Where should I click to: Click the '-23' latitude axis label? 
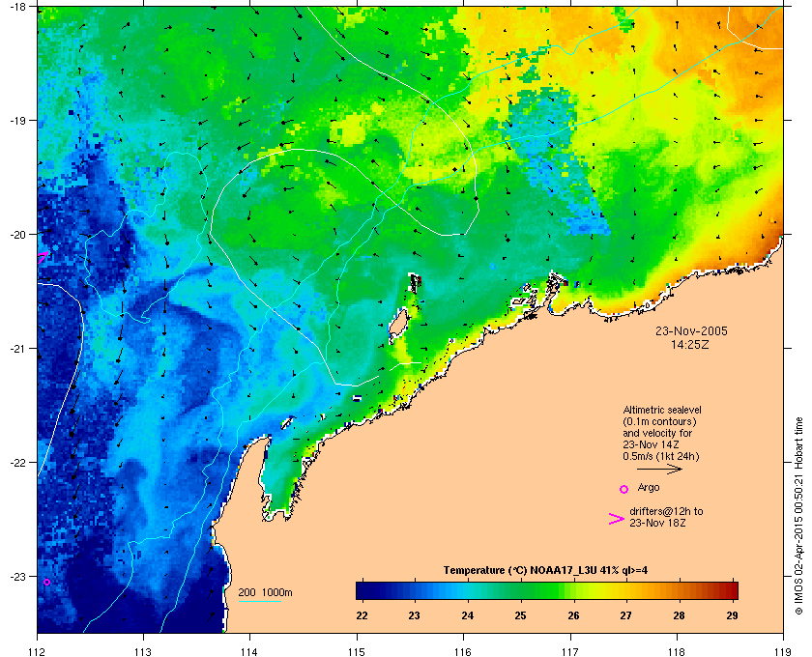16,576
